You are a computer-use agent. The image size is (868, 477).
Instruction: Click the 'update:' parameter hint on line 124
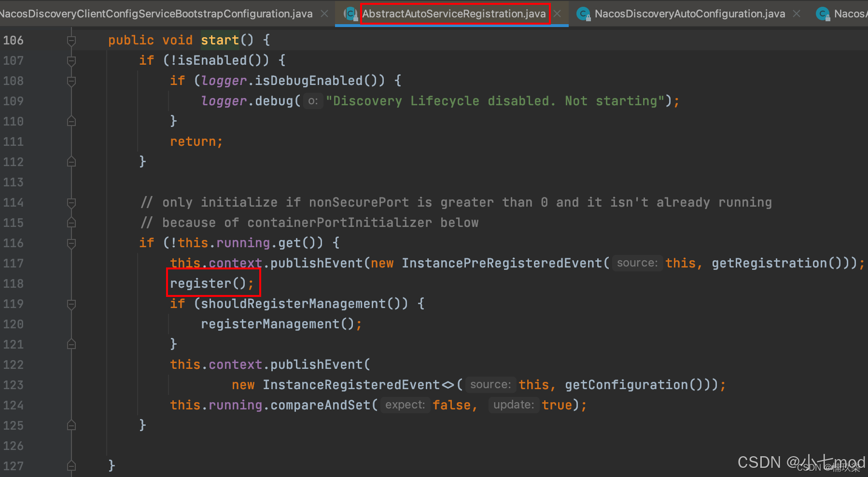[x=514, y=405]
